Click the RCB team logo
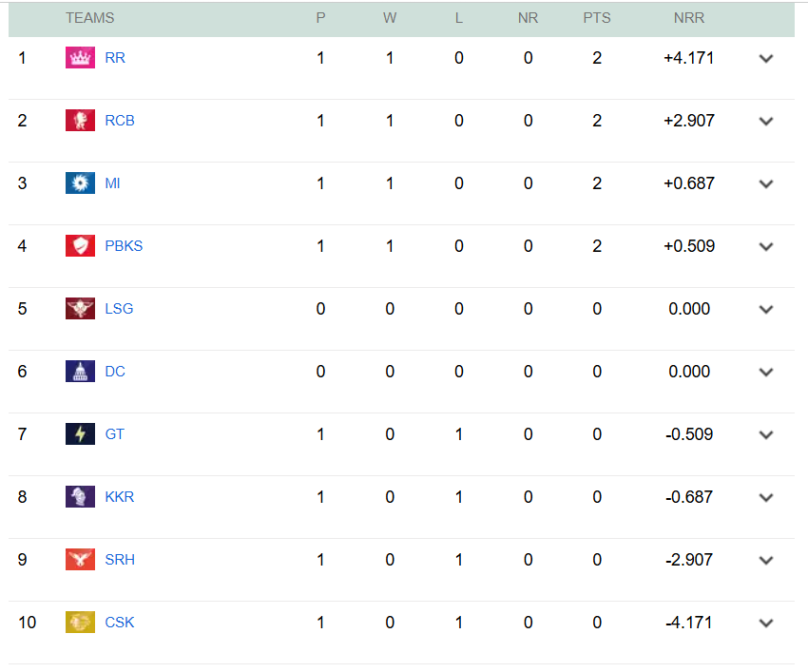This screenshot has width=808, height=672. point(80,121)
